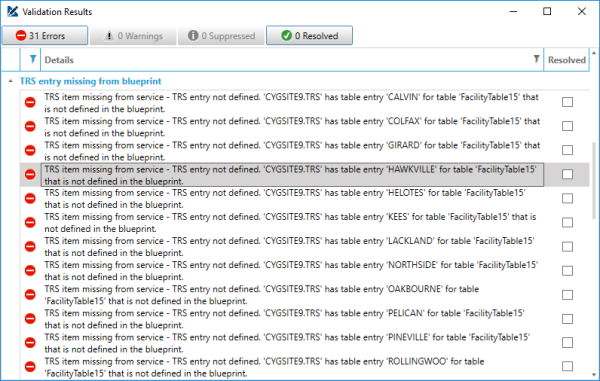Screen dimensions: 600x381
Task: Click the PINEVILLE row error icon
Action: pyautogui.click(x=30, y=343)
